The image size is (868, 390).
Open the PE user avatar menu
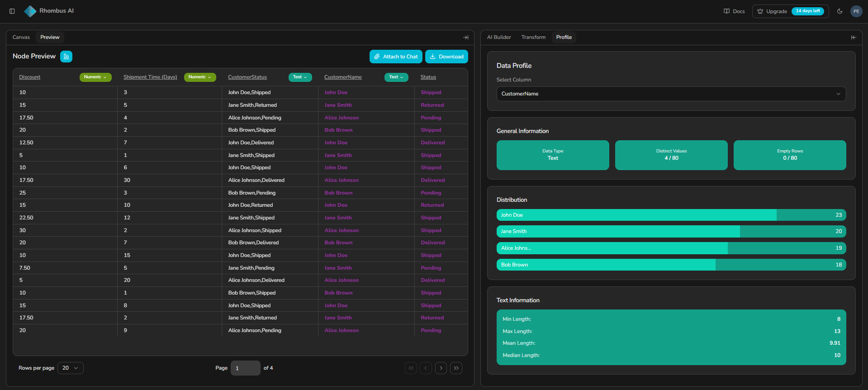coord(856,11)
